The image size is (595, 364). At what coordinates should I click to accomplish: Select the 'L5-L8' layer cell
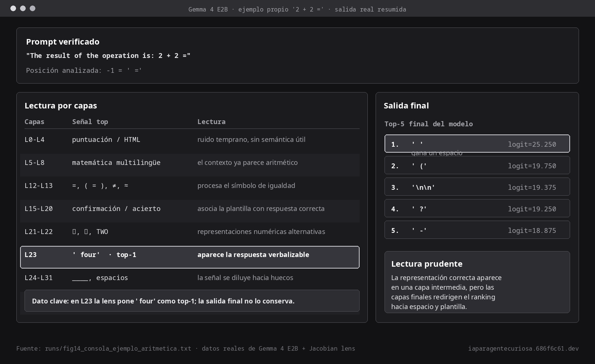[x=34, y=163]
